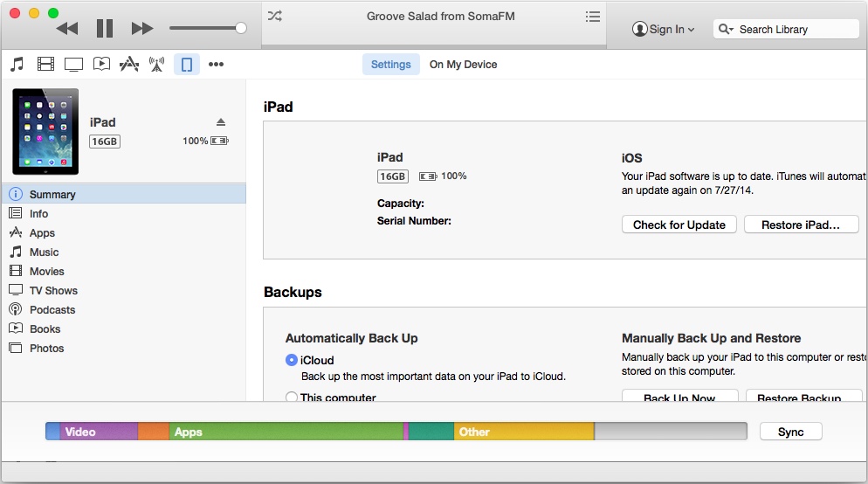This screenshot has width=868, height=484.
Task: Toggle shuffle playback icon
Action: tap(274, 16)
